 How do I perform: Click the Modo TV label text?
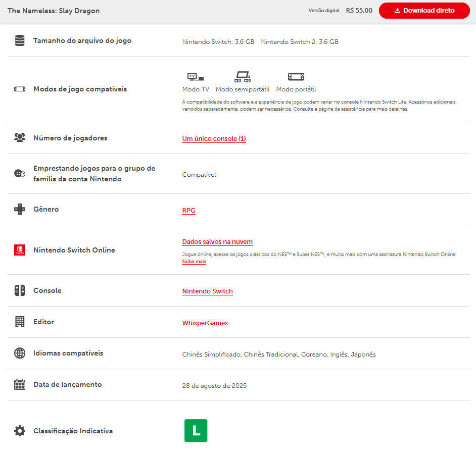click(x=196, y=89)
